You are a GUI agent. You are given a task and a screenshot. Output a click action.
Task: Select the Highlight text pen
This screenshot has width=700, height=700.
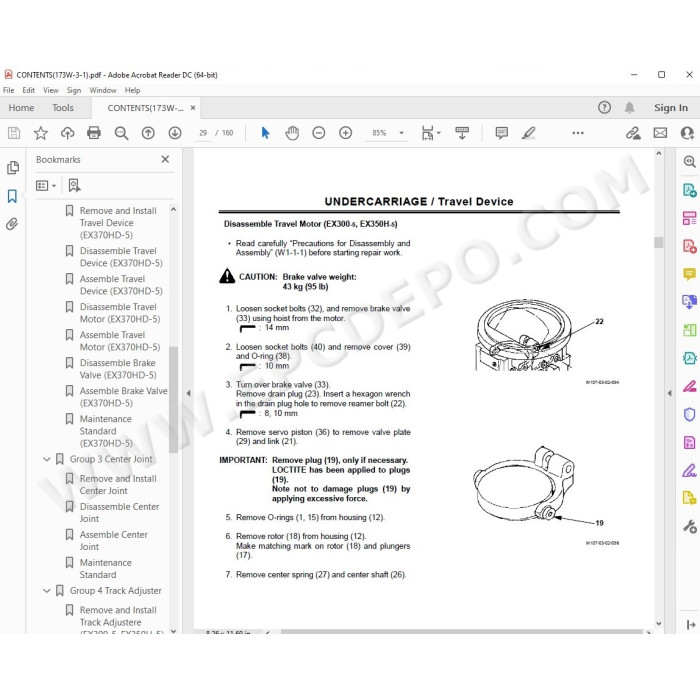click(529, 133)
